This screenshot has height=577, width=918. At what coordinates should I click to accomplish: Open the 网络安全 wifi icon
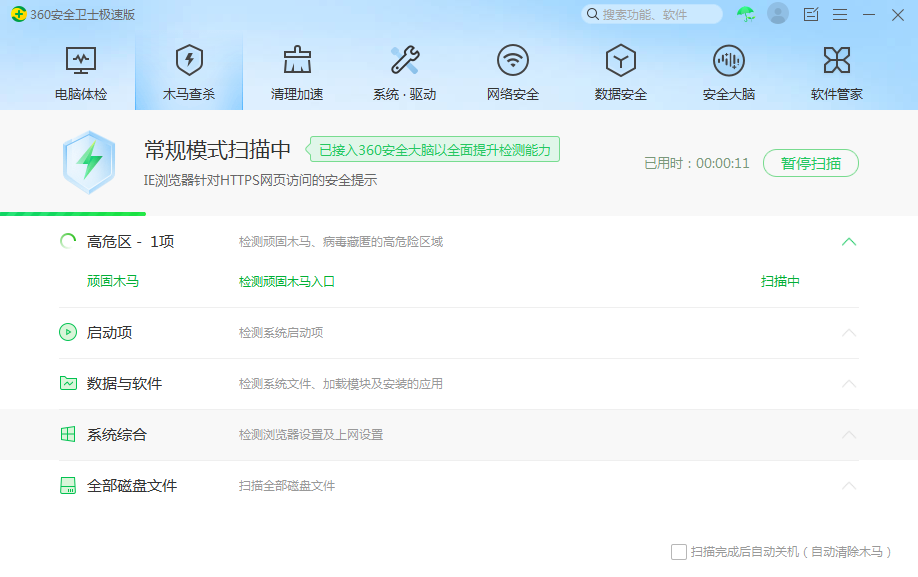(x=513, y=60)
